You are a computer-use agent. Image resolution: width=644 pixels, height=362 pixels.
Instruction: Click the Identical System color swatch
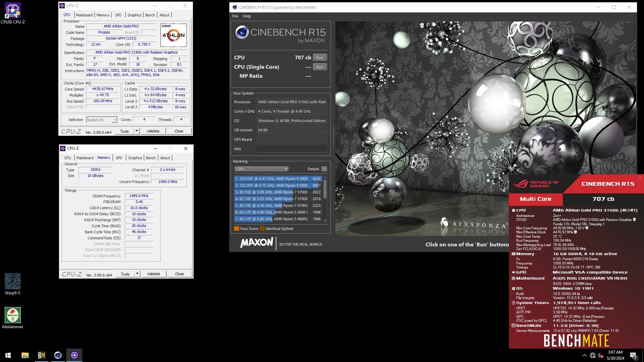pyautogui.click(x=262, y=229)
